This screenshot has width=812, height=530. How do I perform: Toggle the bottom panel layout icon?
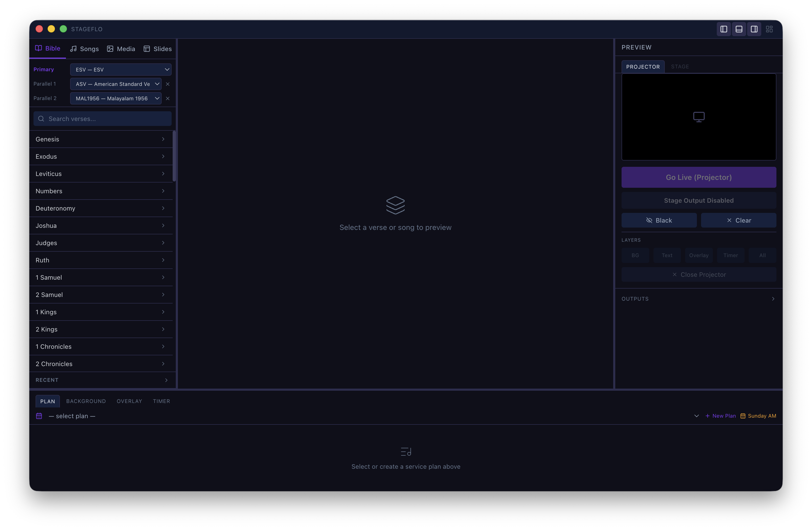tap(739, 29)
